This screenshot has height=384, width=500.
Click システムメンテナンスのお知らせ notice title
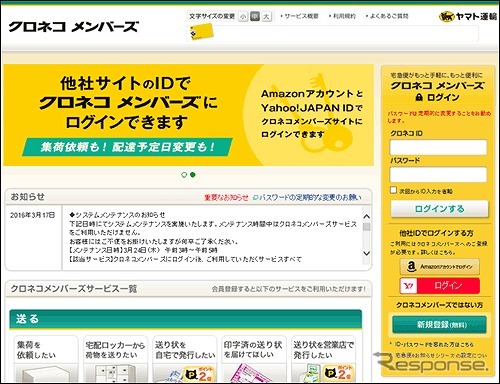(117, 215)
